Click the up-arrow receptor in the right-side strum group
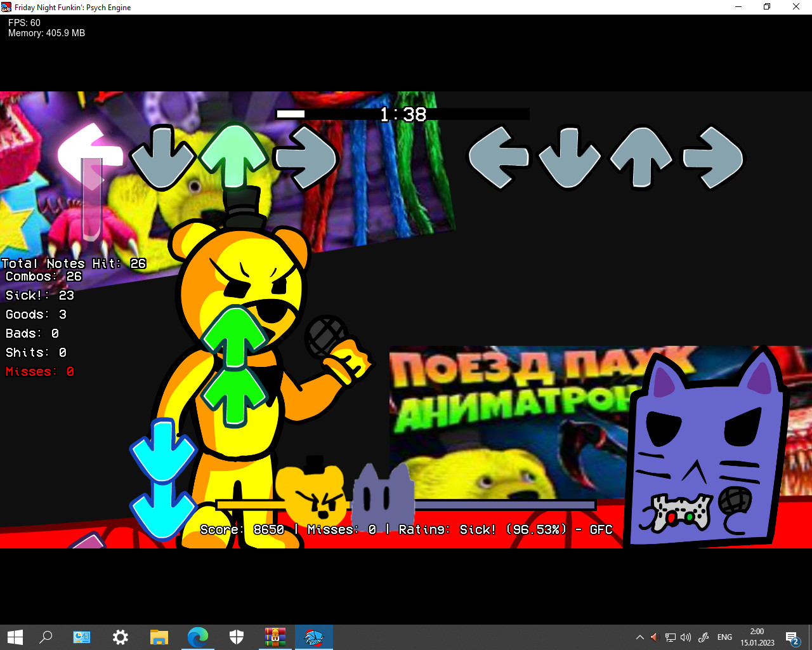The height and width of the screenshot is (650, 812). (x=641, y=157)
